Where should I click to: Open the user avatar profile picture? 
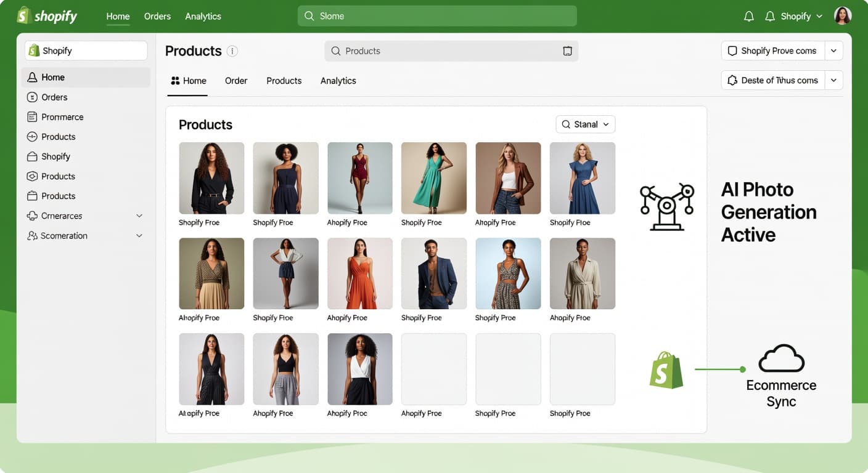pos(843,15)
